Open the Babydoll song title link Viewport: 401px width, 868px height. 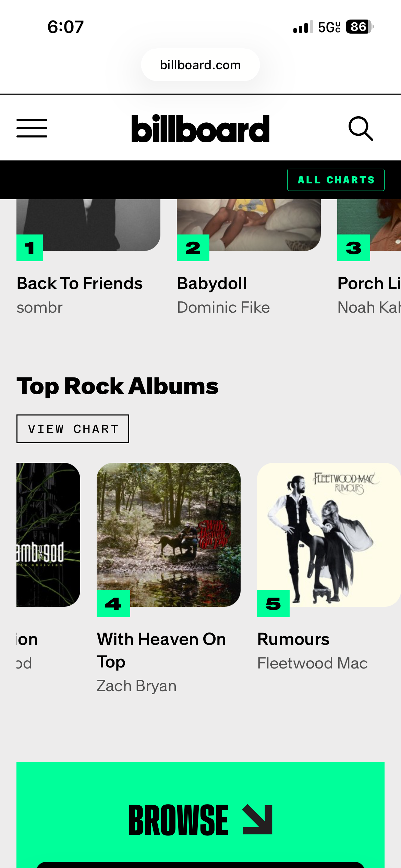pyautogui.click(x=212, y=284)
